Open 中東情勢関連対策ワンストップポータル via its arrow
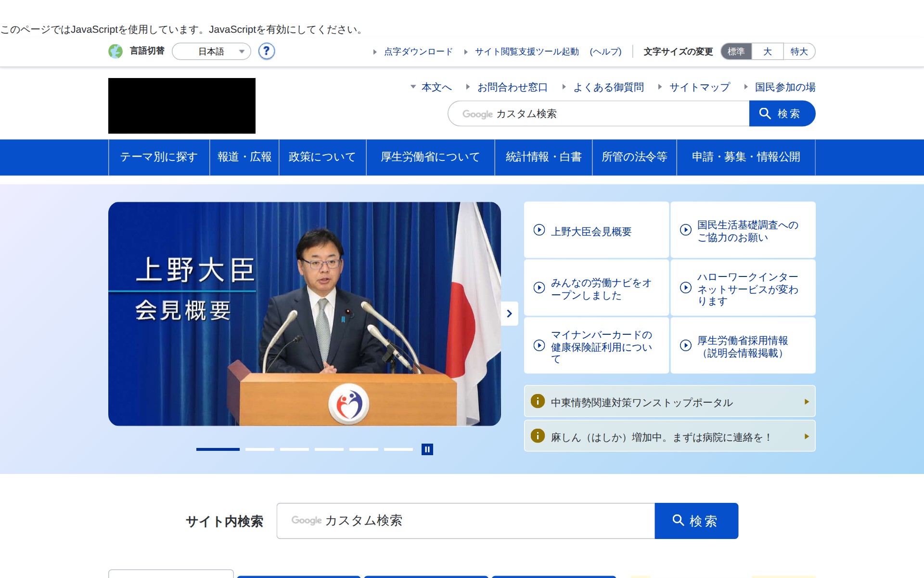Image resolution: width=924 pixels, height=578 pixels. pos(807,401)
